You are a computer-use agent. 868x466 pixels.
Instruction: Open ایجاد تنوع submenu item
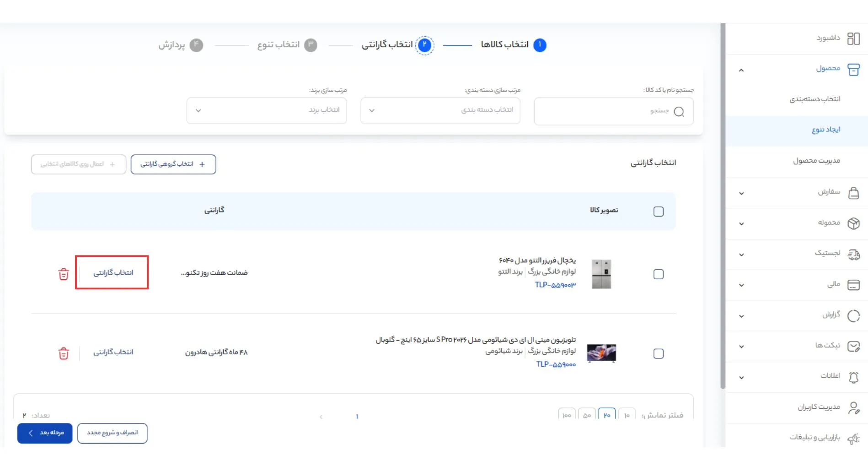click(x=796, y=130)
